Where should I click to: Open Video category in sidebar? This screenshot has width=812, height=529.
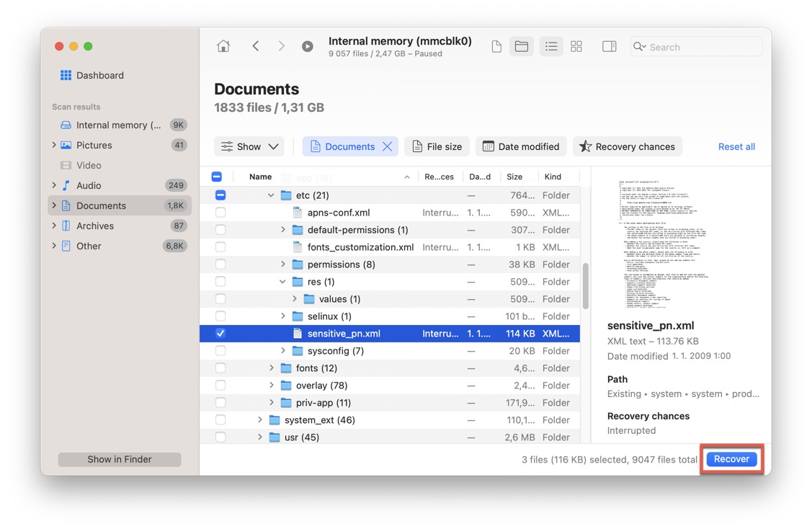click(x=120, y=165)
